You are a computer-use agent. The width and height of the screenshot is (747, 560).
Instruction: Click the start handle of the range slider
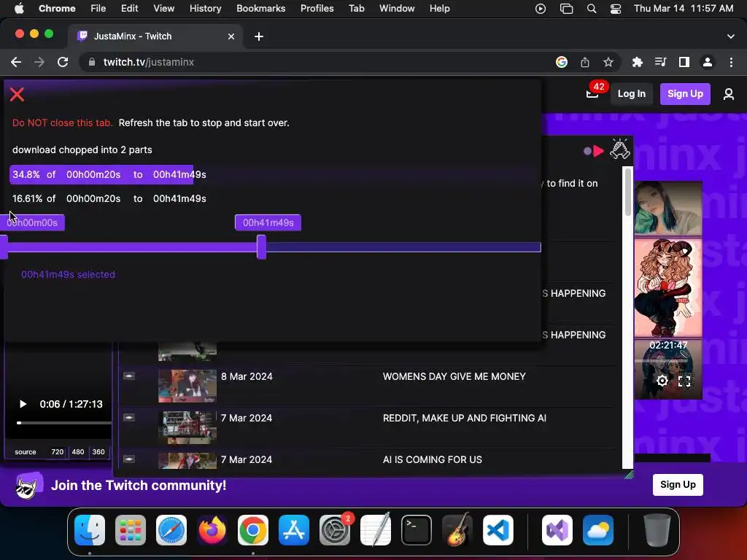pos(4,246)
